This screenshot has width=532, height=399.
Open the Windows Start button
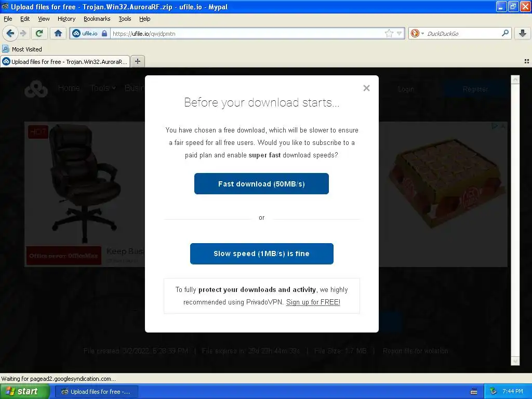25,391
